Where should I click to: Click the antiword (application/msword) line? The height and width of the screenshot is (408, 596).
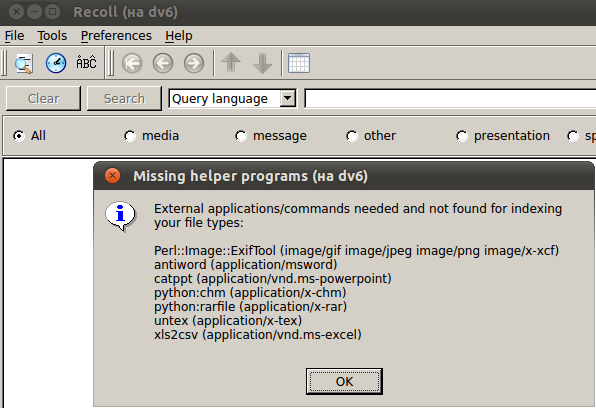click(x=246, y=265)
